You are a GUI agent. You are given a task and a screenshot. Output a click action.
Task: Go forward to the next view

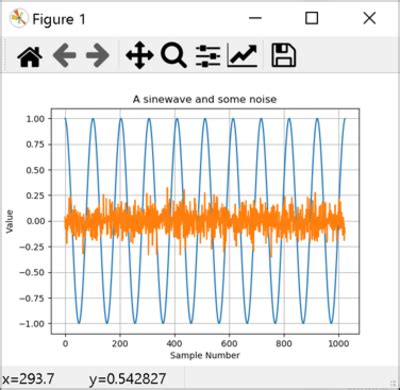point(98,56)
